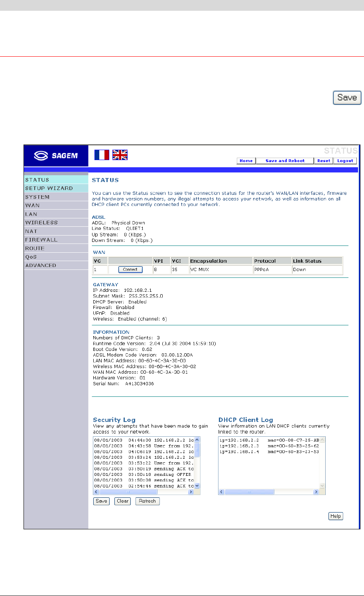Click the Serial Num value A413034036

139,384
